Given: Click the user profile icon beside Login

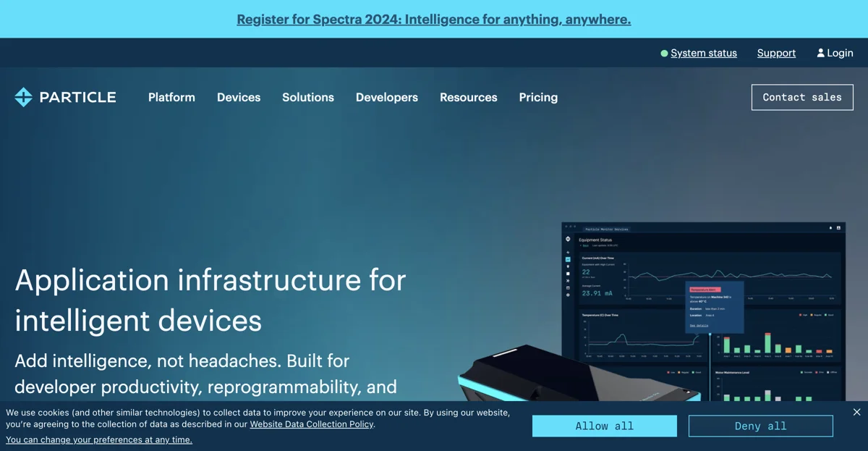Looking at the screenshot, I should tap(821, 53).
